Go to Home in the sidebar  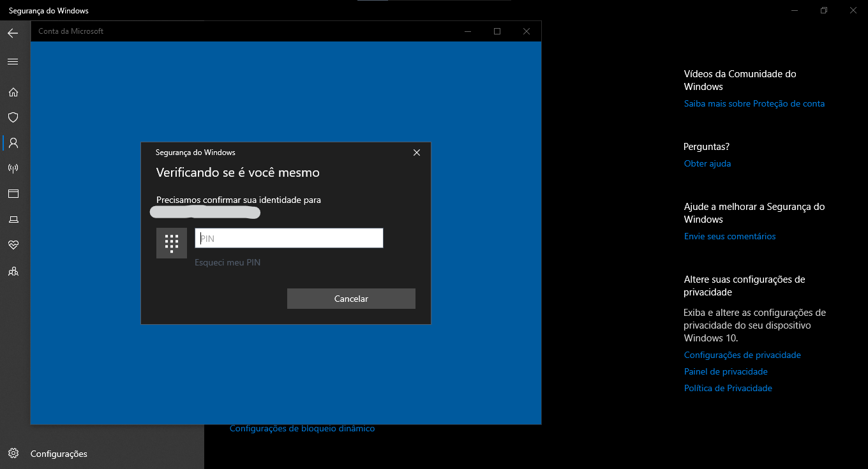coord(13,92)
